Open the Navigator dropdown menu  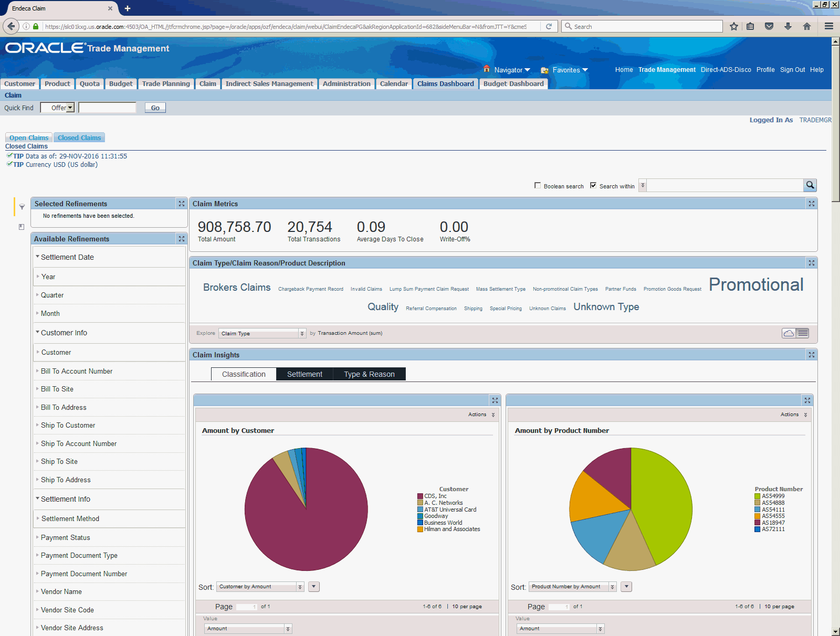(512, 70)
